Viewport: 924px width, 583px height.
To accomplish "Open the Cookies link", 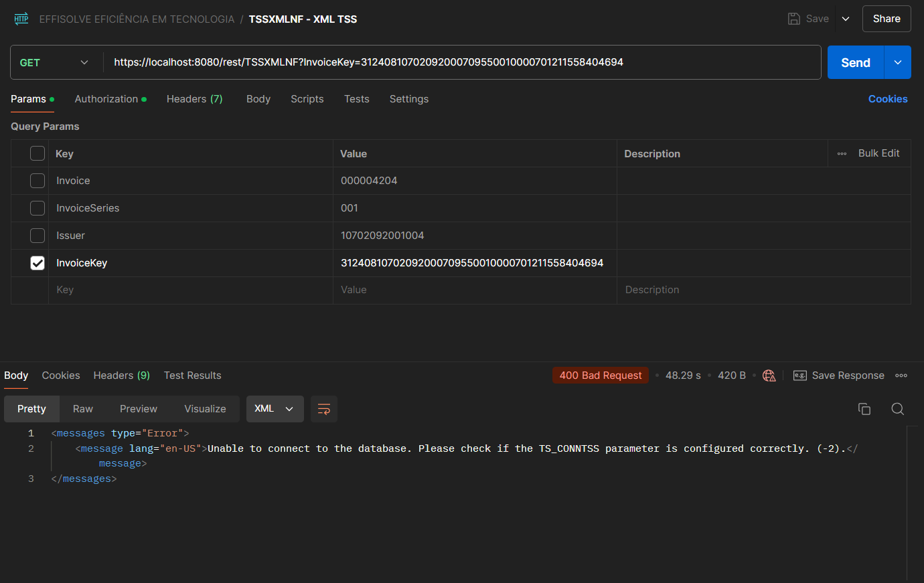I will 887,99.
